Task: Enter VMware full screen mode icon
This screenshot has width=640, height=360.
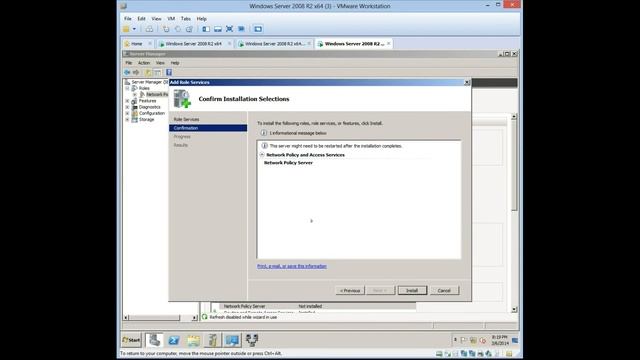Action: coord(229,29)
